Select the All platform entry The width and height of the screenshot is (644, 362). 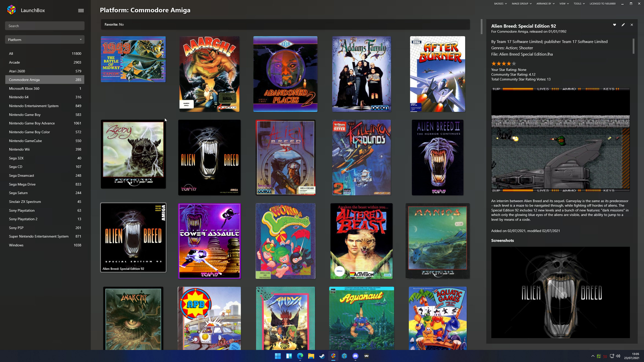coord(45,54)
